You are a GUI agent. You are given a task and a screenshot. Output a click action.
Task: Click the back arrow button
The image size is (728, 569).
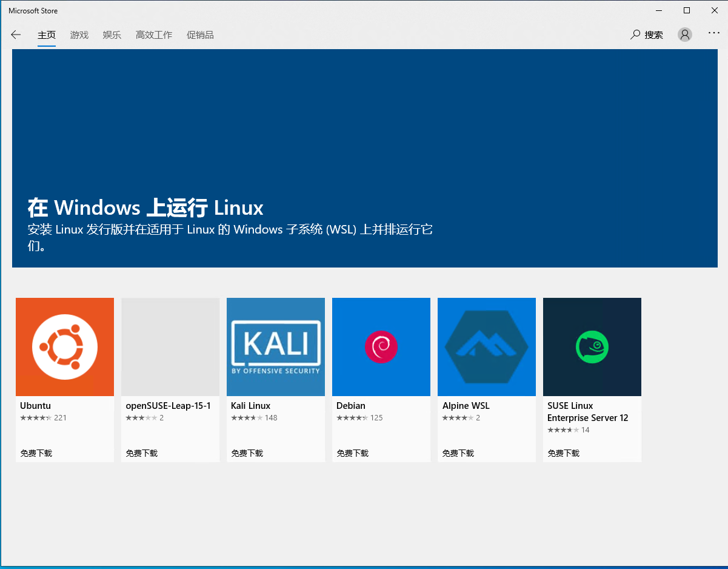(16, 35)
